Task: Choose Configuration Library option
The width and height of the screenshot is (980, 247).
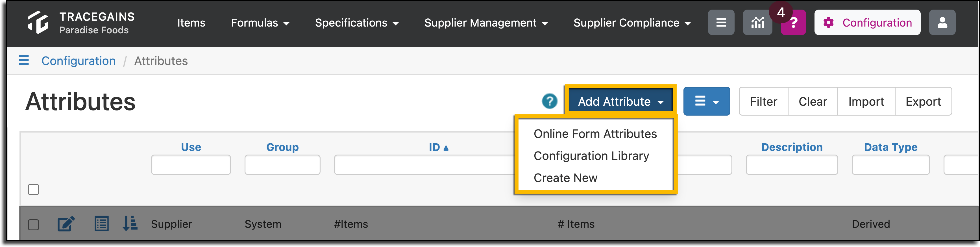Action: coord(591,156)
